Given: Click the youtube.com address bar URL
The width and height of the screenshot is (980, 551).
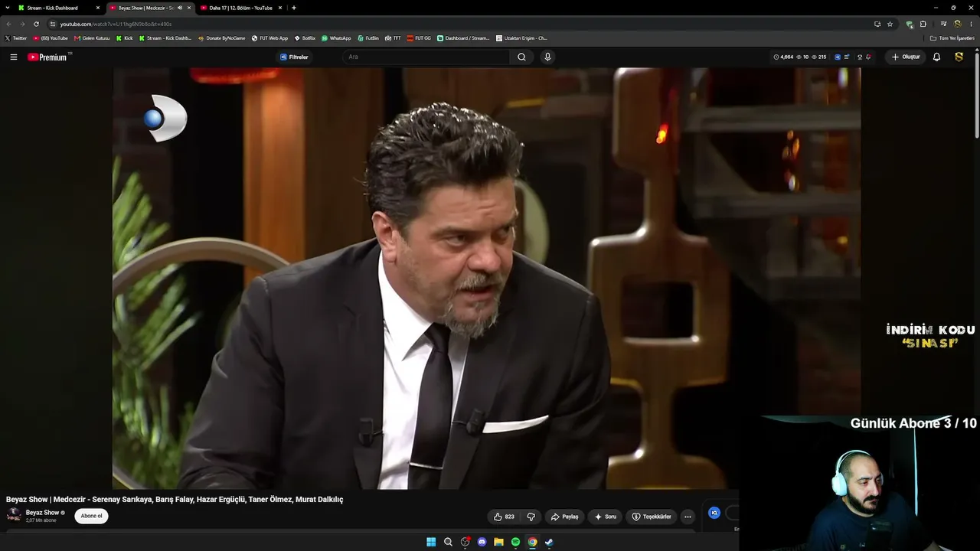Looking at the screenshot, I should (116, 24).
